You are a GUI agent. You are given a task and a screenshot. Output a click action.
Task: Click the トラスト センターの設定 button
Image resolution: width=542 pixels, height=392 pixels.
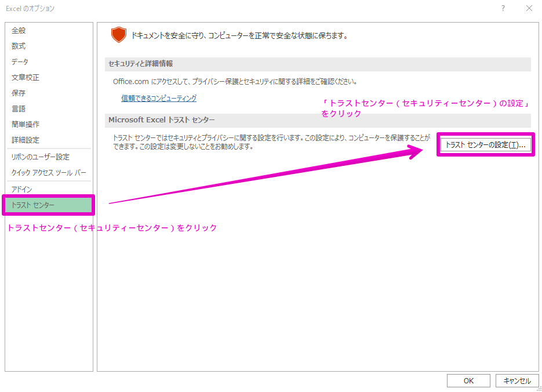tap(485, 144)
